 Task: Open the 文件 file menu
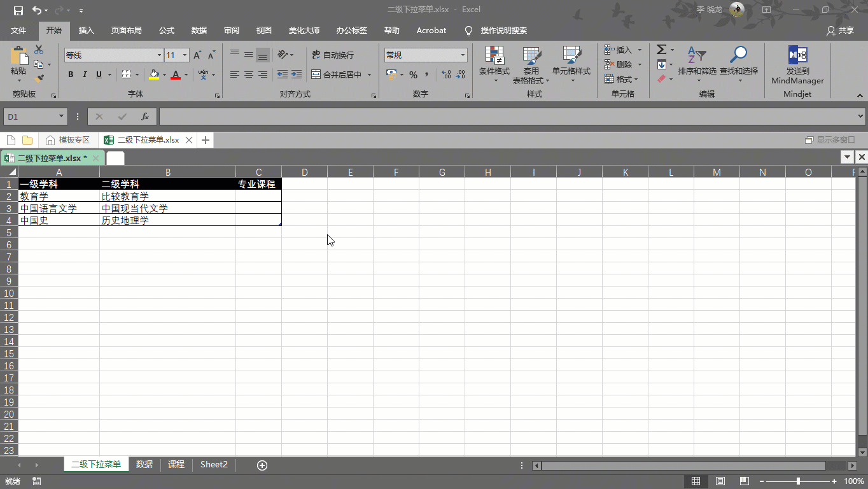18,31
